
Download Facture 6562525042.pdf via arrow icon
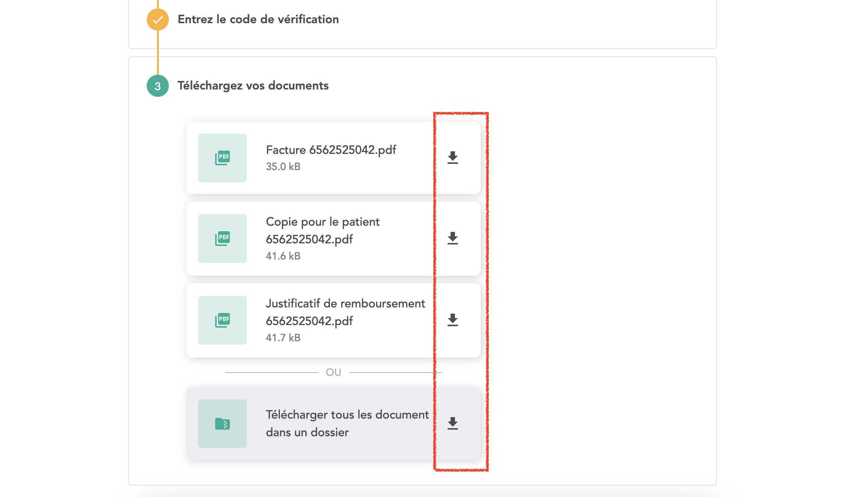(x=452, y=158)
